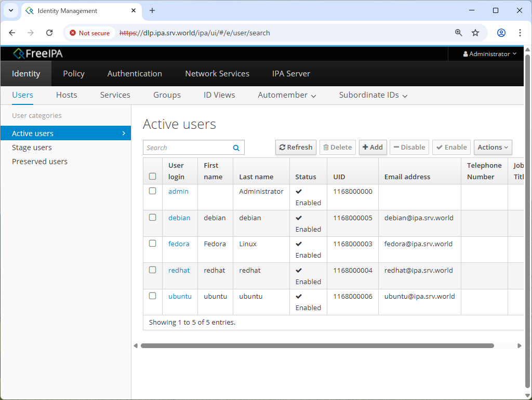Screen dimensions: 532x400
Task: Click the browser zoom magnifier icon
Action: click(459, 33)
